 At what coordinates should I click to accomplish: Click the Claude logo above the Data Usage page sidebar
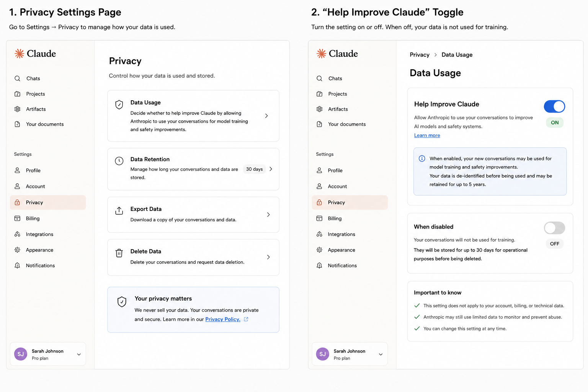pos(337,54)
